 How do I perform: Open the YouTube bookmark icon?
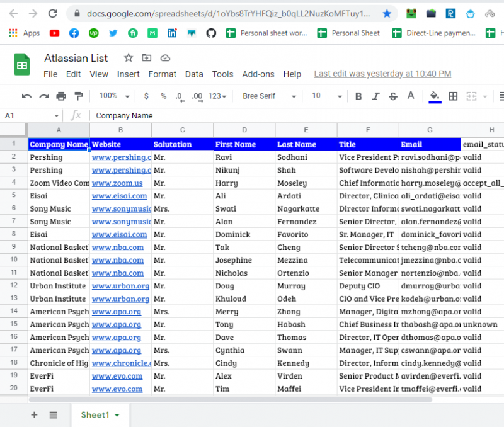pyautogui.click(x=54, y=33)
